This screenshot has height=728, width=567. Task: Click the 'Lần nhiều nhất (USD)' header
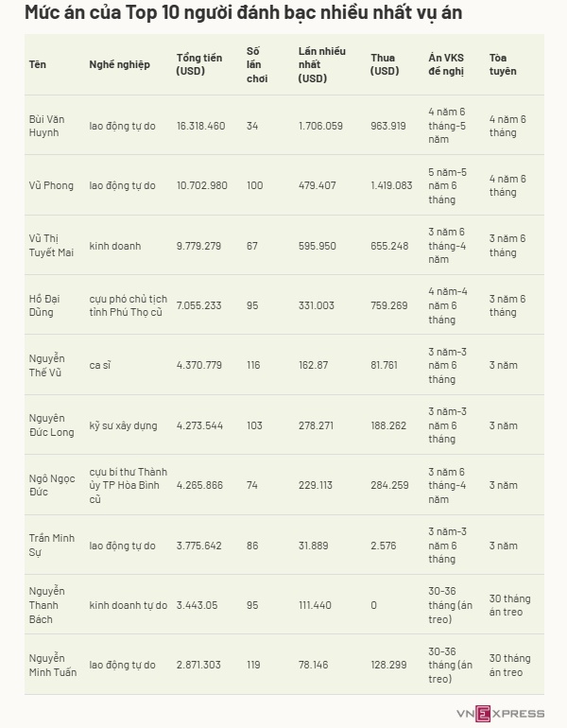tap(321, 64)
